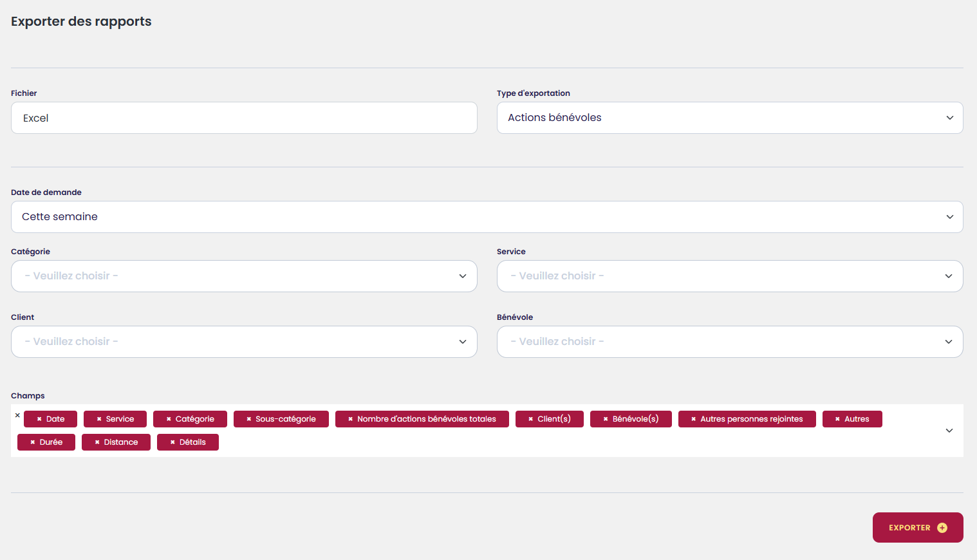Remove the Client(s) field tag

point(531,419)
